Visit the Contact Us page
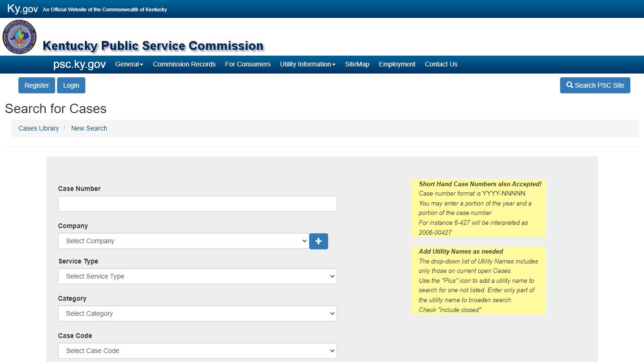The image size is (644, 362). 441,64
